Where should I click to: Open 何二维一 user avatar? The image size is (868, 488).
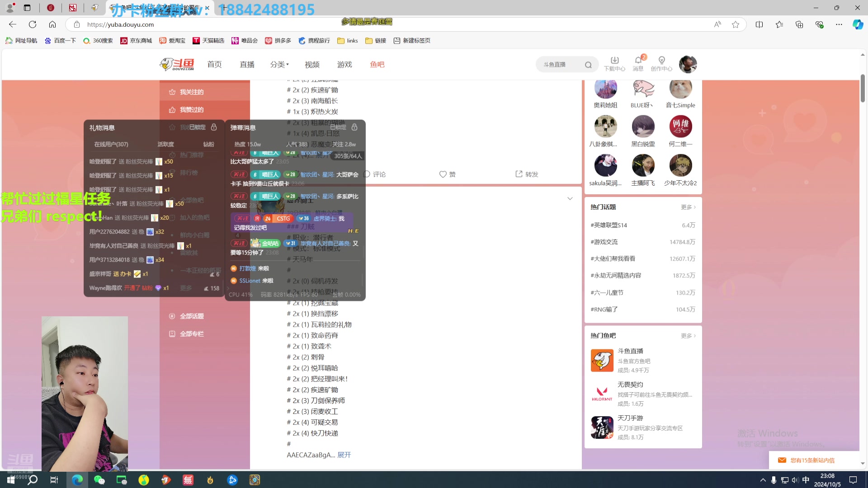pyautogui.click(x=680, y=126)
